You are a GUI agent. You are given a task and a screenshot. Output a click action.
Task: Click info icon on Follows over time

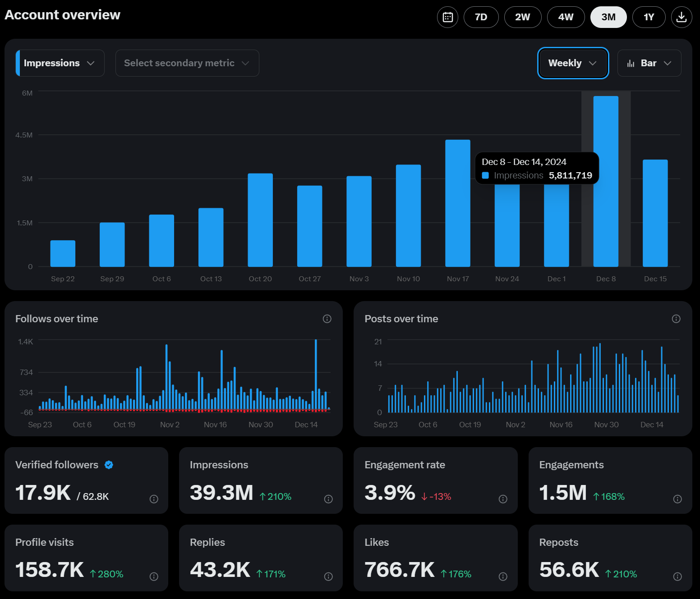click(x=327, y=319)
